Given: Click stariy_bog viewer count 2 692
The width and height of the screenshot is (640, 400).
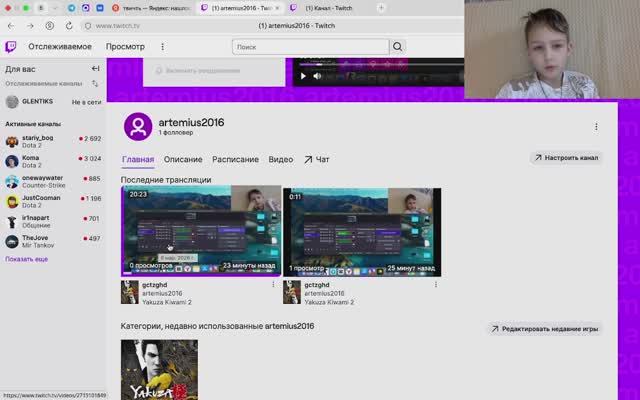Looking at the screenshot, I should (90, 139).
